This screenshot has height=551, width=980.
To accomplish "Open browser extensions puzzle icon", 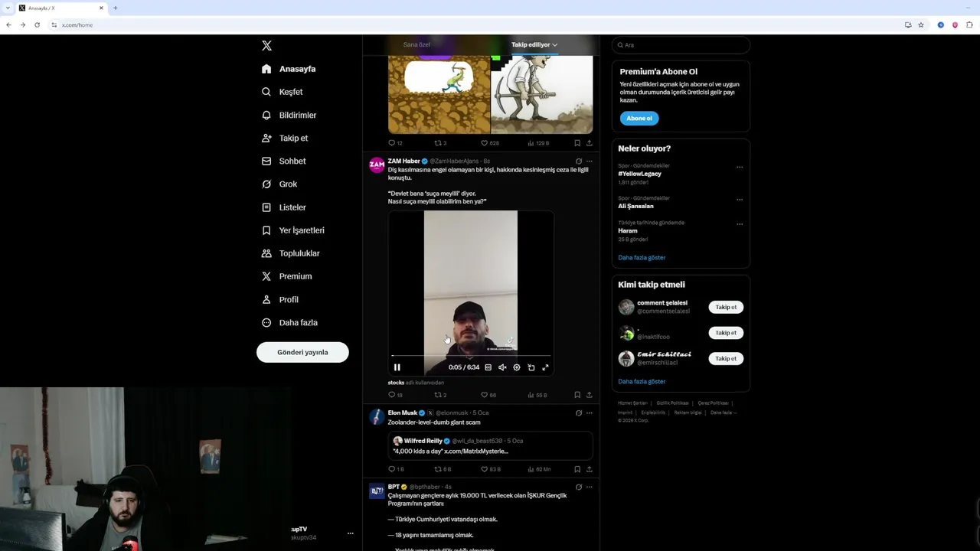I will coord(969,24).
